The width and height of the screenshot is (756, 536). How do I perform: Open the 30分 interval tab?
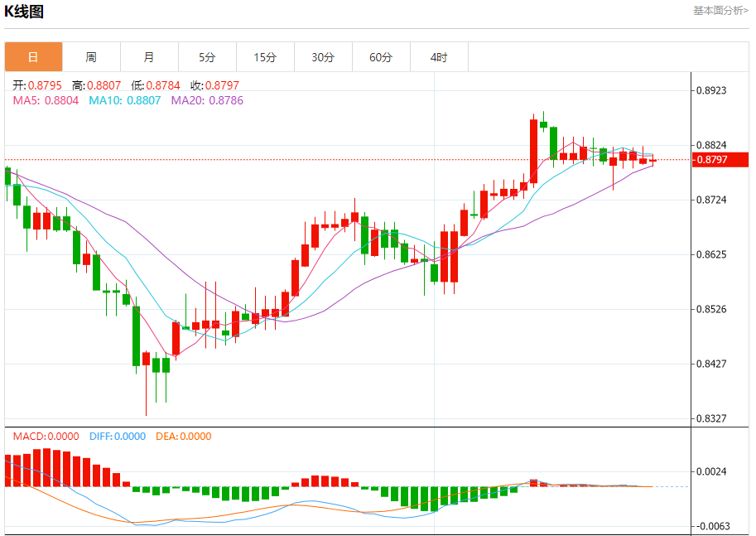(323, 57)
